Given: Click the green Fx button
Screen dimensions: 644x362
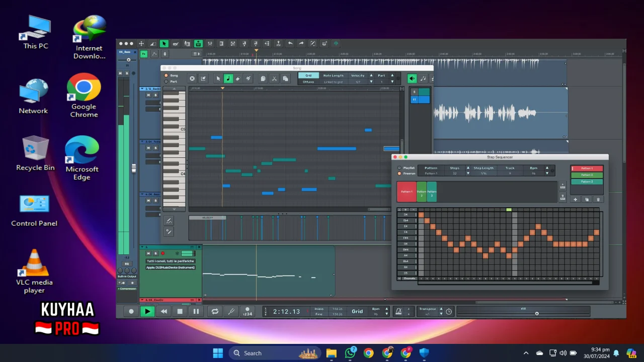Looking at the screenshot, I should tap(144, 54).
